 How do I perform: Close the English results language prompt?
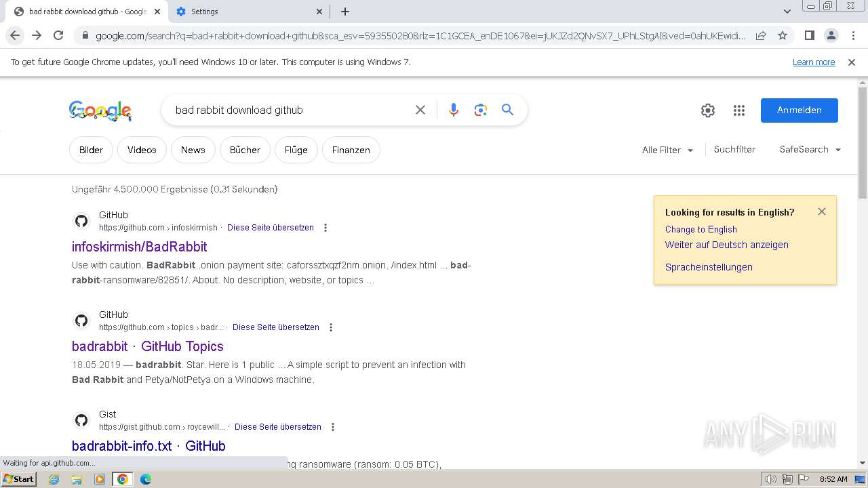pyautogui.click(x=822, y=211)
